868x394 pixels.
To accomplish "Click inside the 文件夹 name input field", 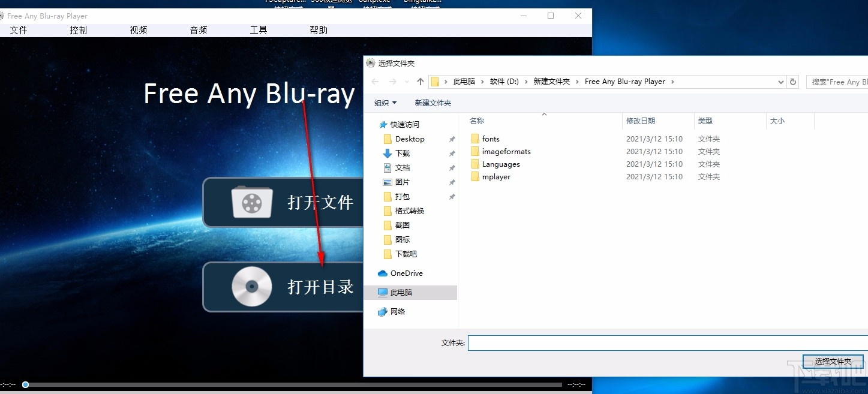I will (600, 342).
